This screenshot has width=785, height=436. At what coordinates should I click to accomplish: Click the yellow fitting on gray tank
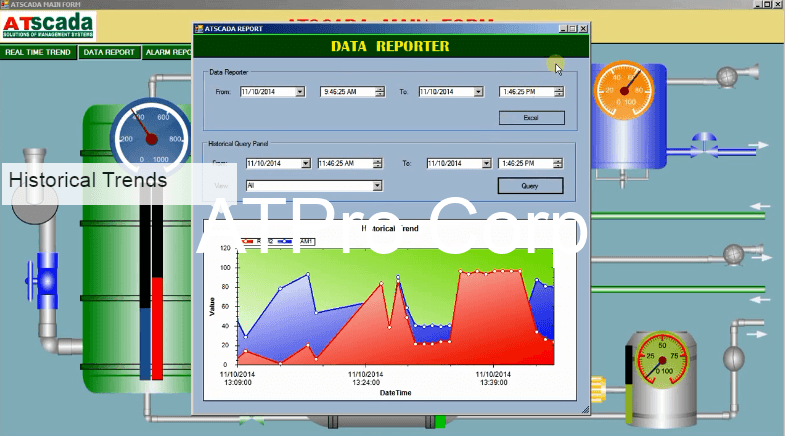pos(598,389)
